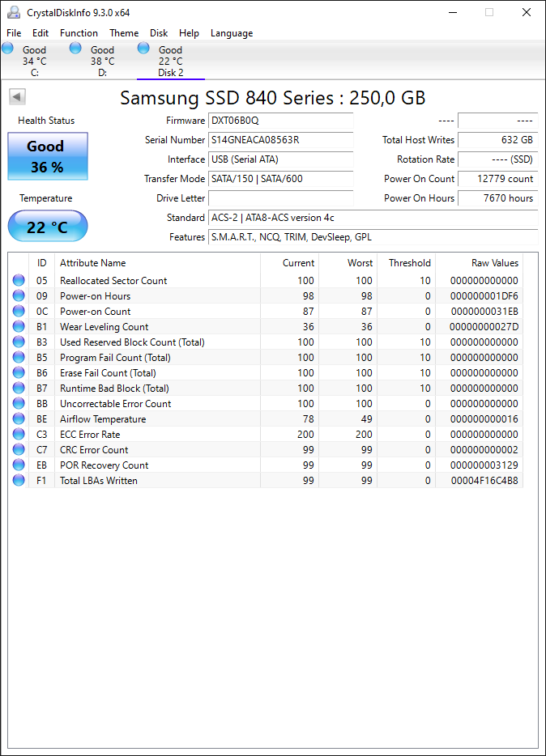Screen dimensions: 546x756
Task: Click status orb for Total LBAs Written
Action: pyautogui.click(x=19, y=481)
